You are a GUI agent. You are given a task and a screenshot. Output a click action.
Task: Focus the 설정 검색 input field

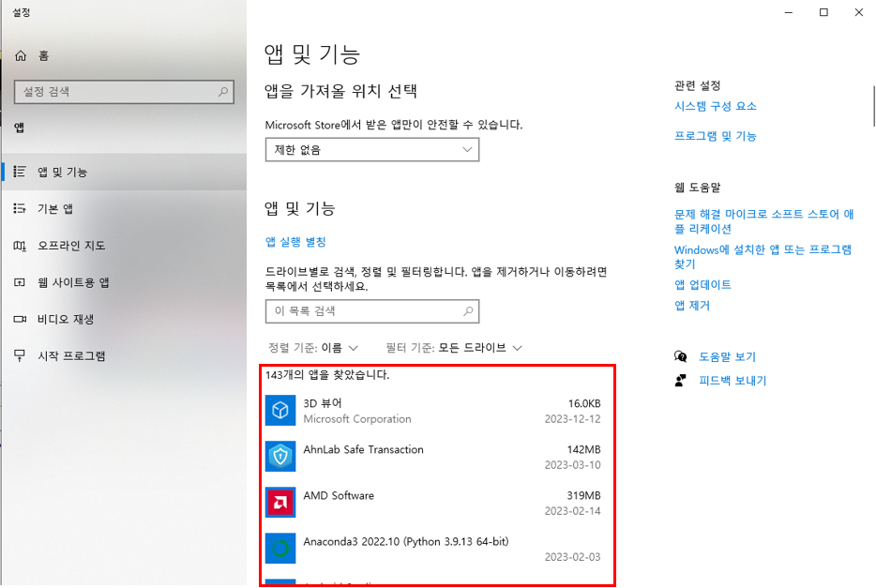[124, 92]
